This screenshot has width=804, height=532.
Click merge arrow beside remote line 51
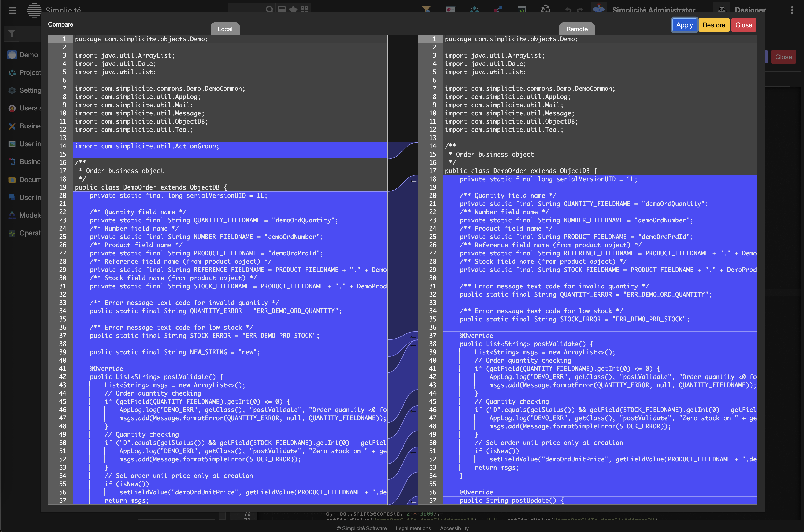click(414, 453)
